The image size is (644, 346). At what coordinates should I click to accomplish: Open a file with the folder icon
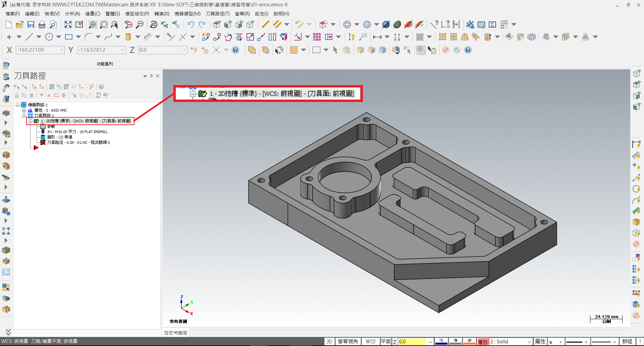click(x=20, y=24)
